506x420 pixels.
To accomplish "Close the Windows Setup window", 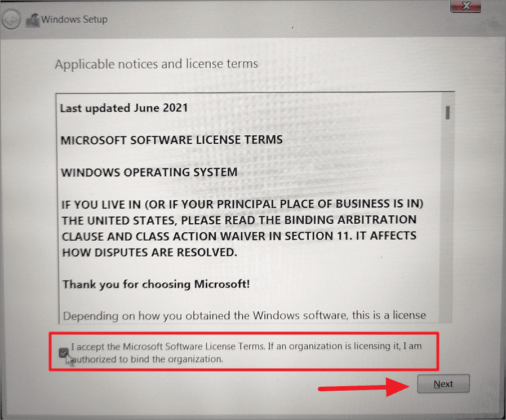I will (465, 6).
